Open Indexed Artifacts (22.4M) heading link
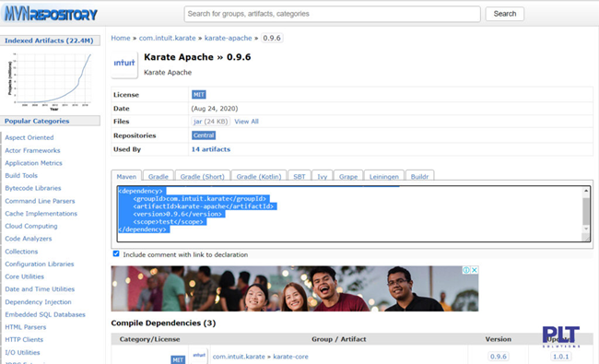 click(x=49, y=41)
